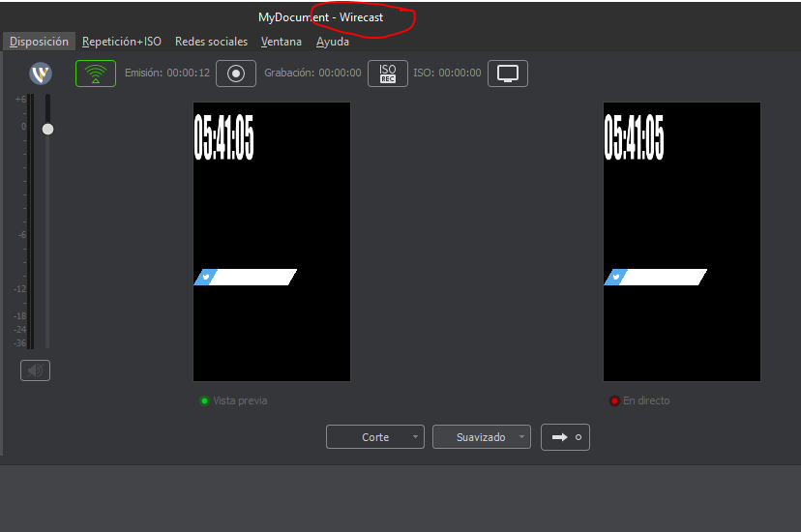This screenshot has height=532, width=801.
Task: Click the ISO timer text
Action: coord(447,73)
